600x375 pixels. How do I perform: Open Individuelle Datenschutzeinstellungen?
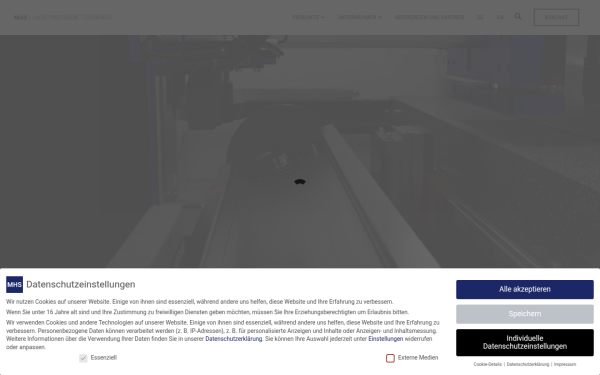pos(525,342)
